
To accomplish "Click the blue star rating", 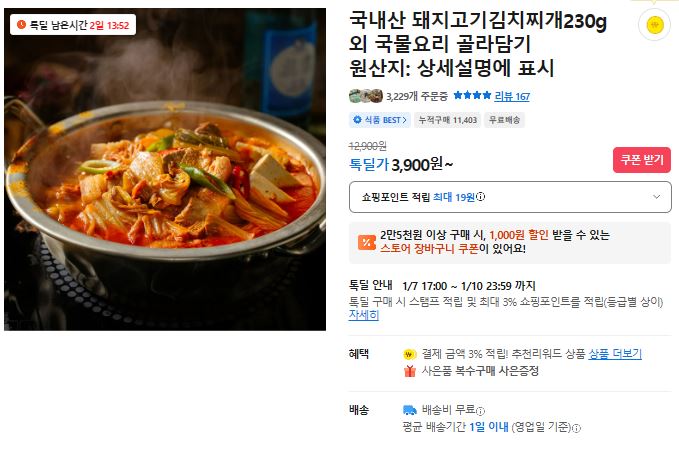I will tap(472, 95).
